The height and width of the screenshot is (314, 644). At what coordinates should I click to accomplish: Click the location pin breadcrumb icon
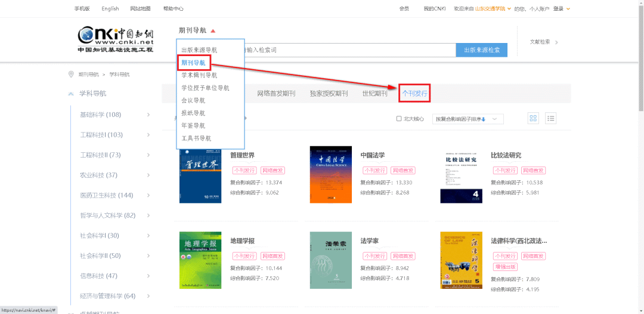(72, 75)
